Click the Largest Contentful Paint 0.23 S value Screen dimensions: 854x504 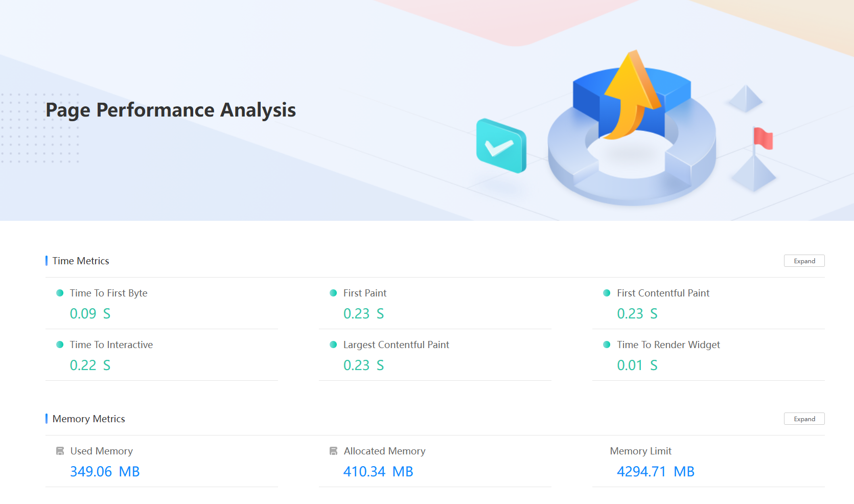[x=363, y=365]
